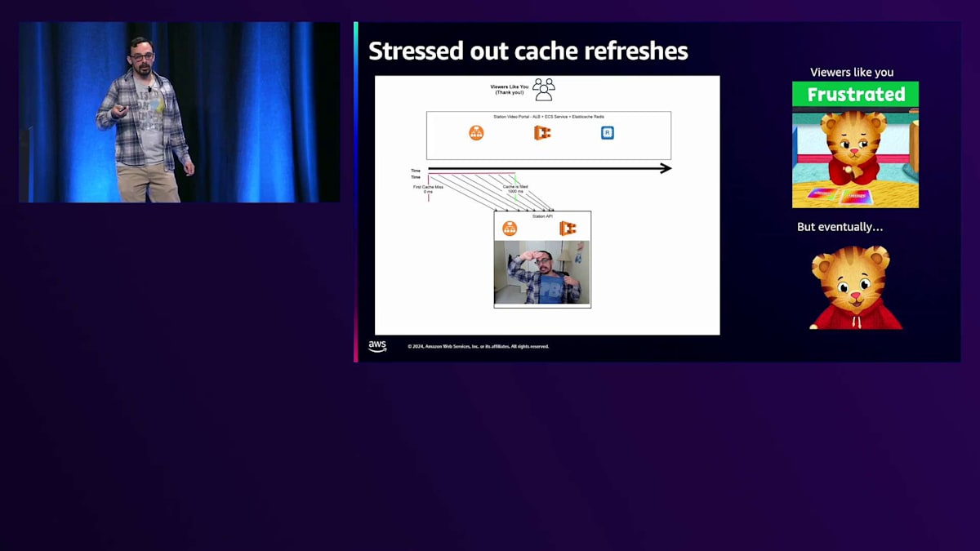Click the webcam photo inside Station API box
The image size is (980, 551).
[x=541, y=273]
